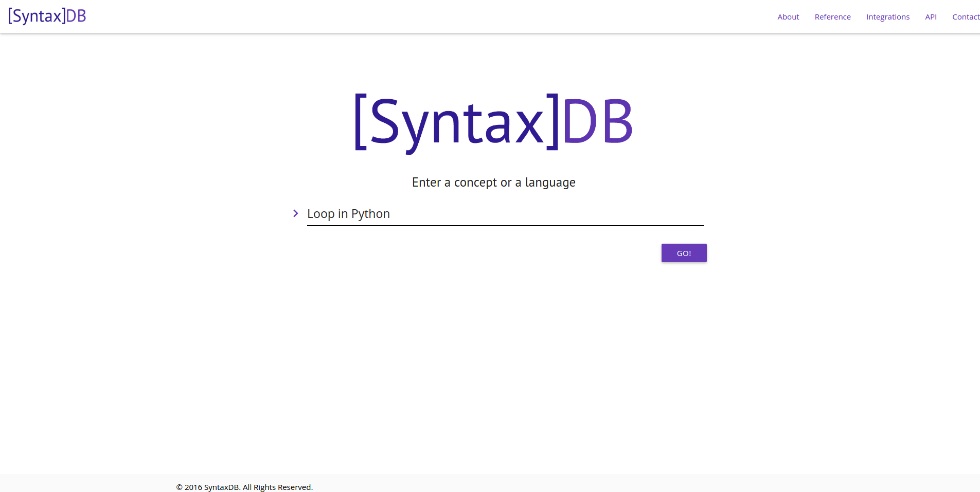Go to the Reference section
This screenshot has width=980, height=492.
(832, 17)
